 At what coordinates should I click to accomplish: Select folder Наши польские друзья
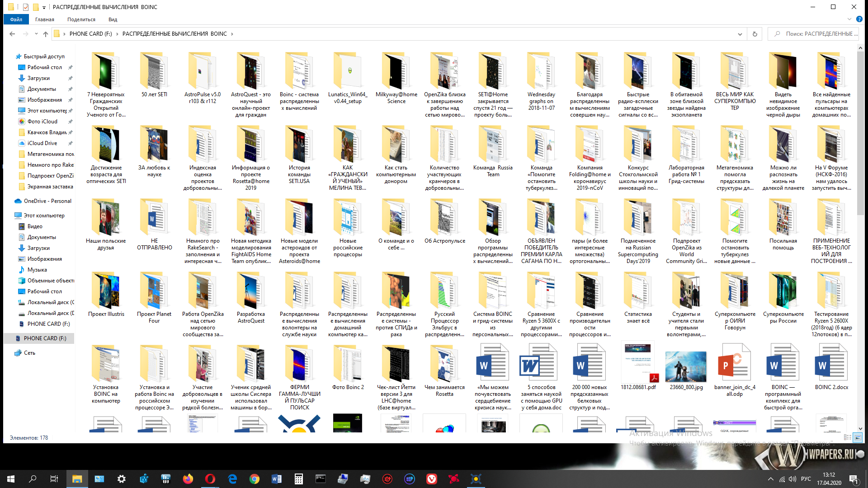click(x=106, y=225)
